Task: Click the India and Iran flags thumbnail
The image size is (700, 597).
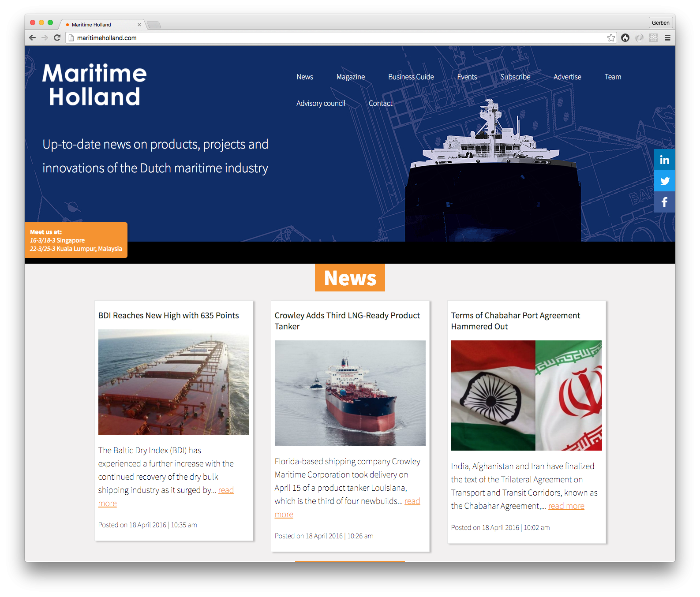Action: pos(527,396)
